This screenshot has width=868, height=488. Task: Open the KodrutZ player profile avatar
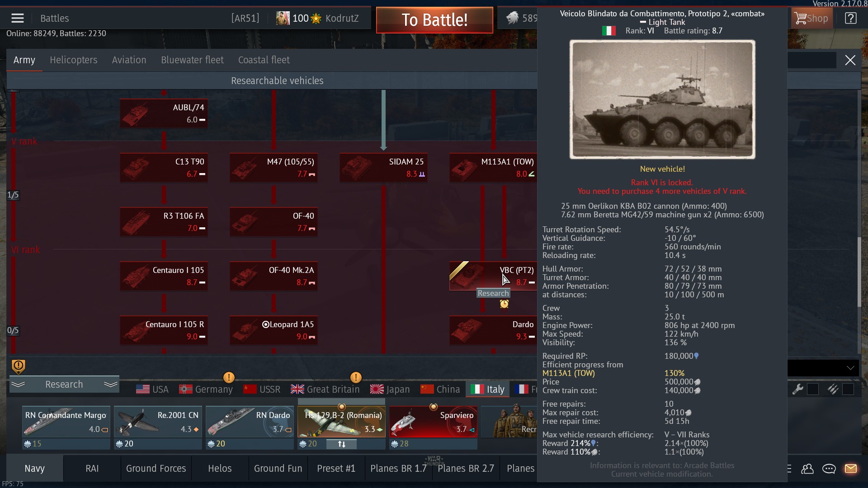(x=283, y=18)
